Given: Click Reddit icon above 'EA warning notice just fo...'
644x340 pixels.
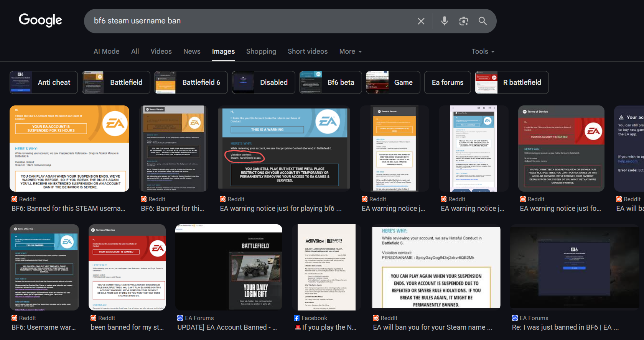Looking at the screenshot, I should 523,199.
